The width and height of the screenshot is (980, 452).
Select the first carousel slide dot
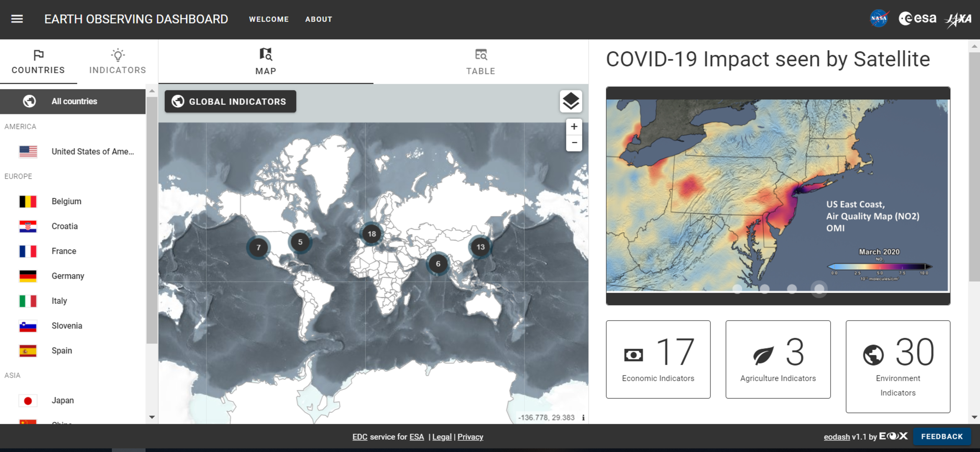click(x=737, y=288)
